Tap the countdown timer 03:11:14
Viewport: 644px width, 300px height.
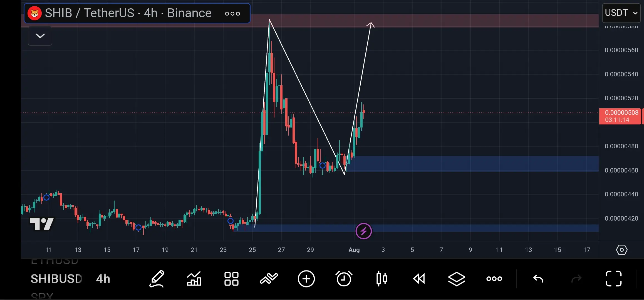[x=617, y=120]
